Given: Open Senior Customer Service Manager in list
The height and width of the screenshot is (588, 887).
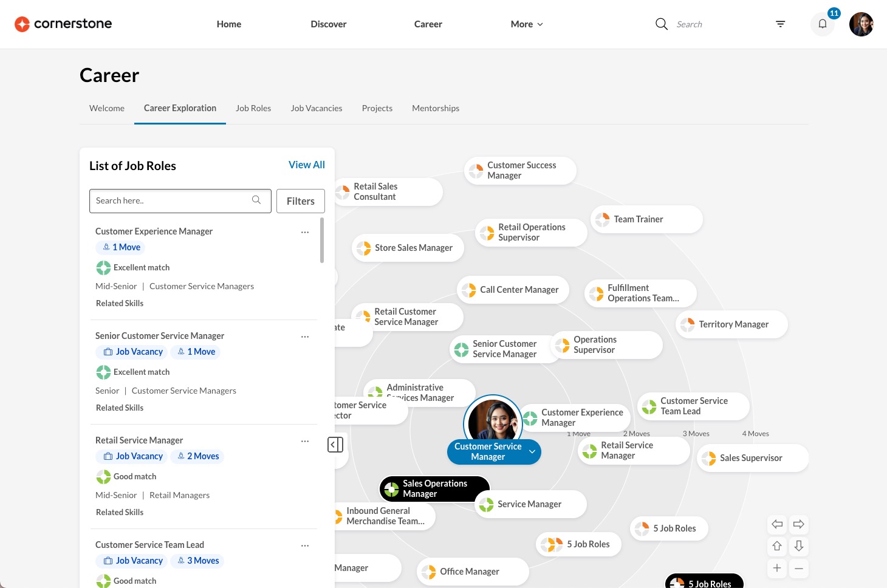Looking at the screenshot, I should point(160,336).
